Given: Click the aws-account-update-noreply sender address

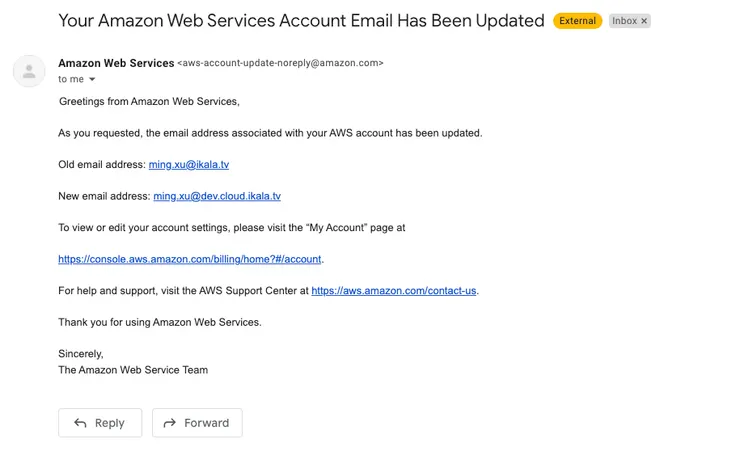Looking at the screenshot, I should pos(280,63).
